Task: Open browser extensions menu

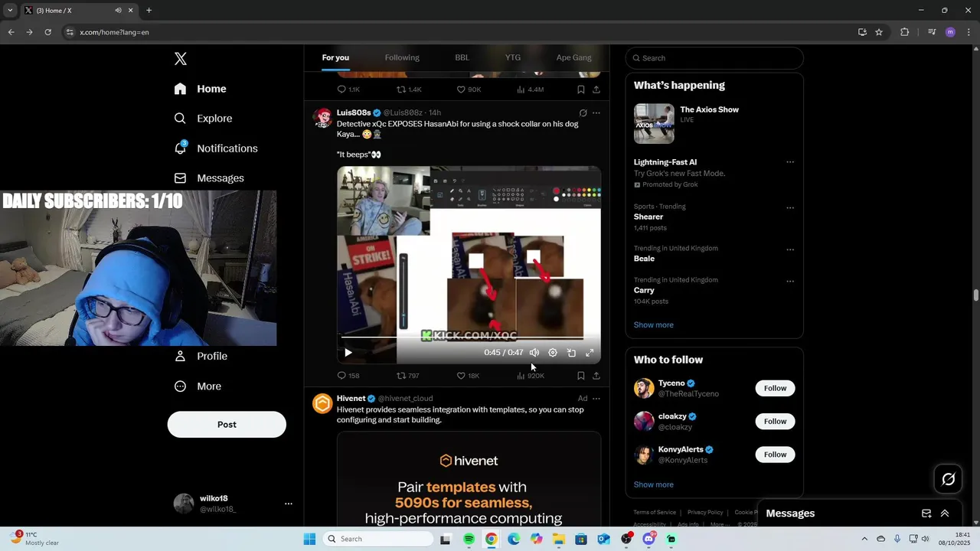Action: (x=904, y=32)
